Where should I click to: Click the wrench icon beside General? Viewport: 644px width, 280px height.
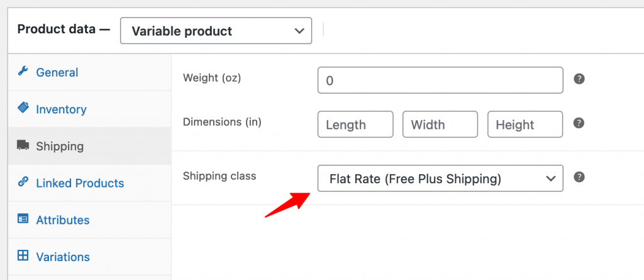[x=23, y=72]
